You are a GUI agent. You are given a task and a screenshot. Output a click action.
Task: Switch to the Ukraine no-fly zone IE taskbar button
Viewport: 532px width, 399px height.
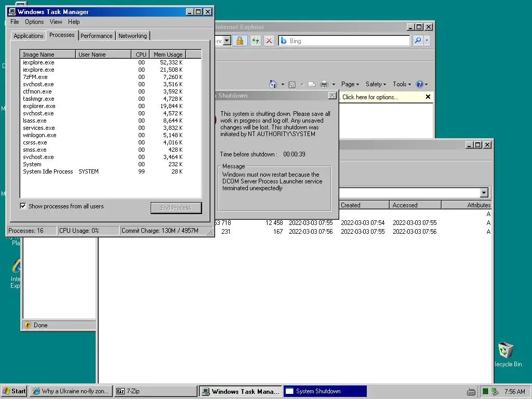coord(71,391)
